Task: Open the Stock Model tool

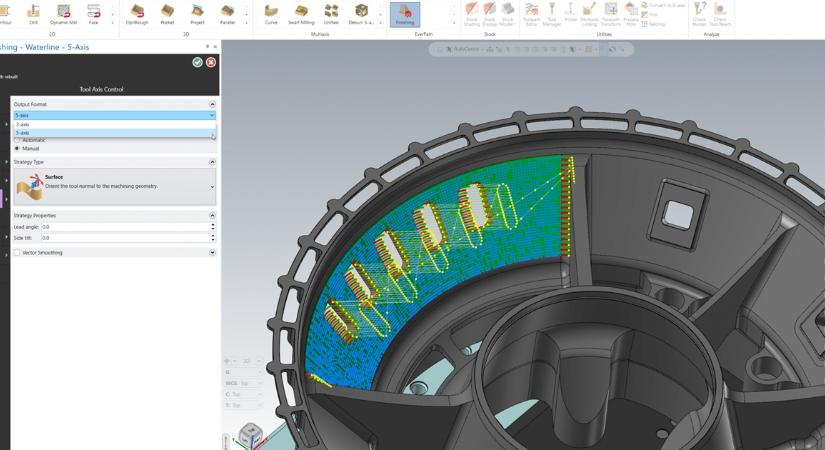Action: pos(507,14)
